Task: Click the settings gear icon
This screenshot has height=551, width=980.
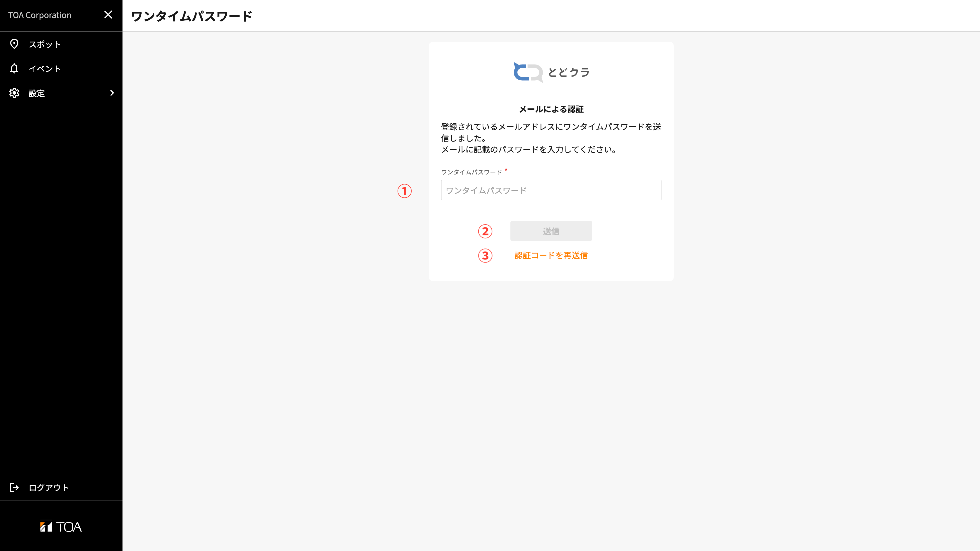Action: click(x=14, y=93)
